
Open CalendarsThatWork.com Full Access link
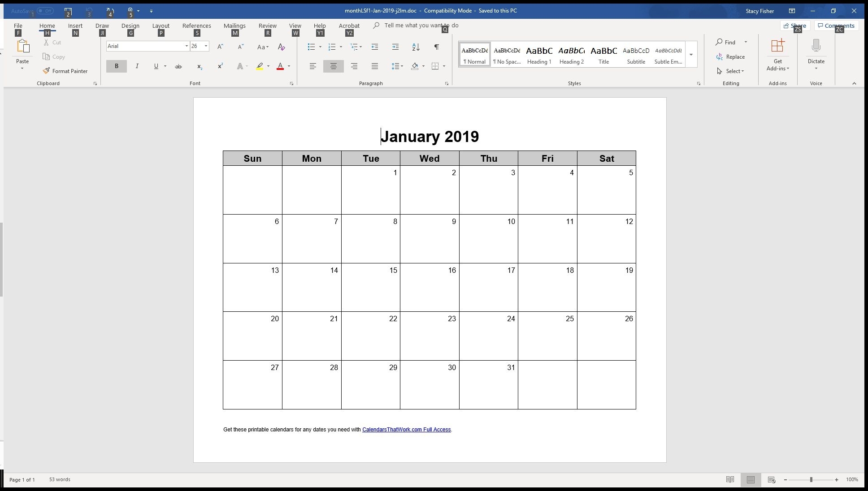pyautogui.click(x=407, y=429)
